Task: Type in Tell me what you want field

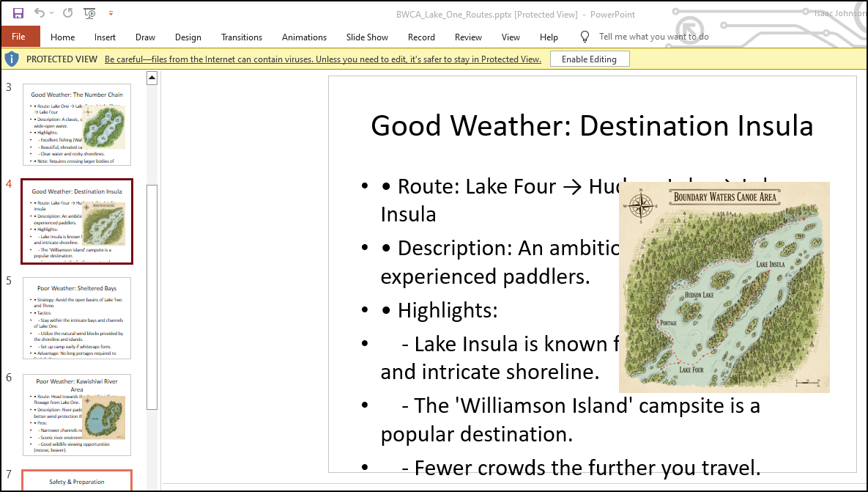Action: (653, 37)
